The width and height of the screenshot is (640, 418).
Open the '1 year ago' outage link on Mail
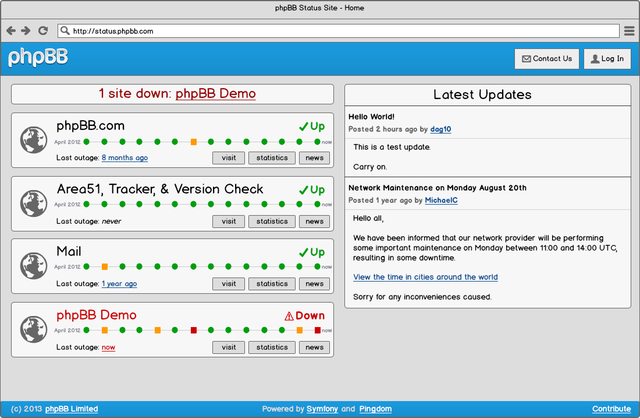coord(119,284)
